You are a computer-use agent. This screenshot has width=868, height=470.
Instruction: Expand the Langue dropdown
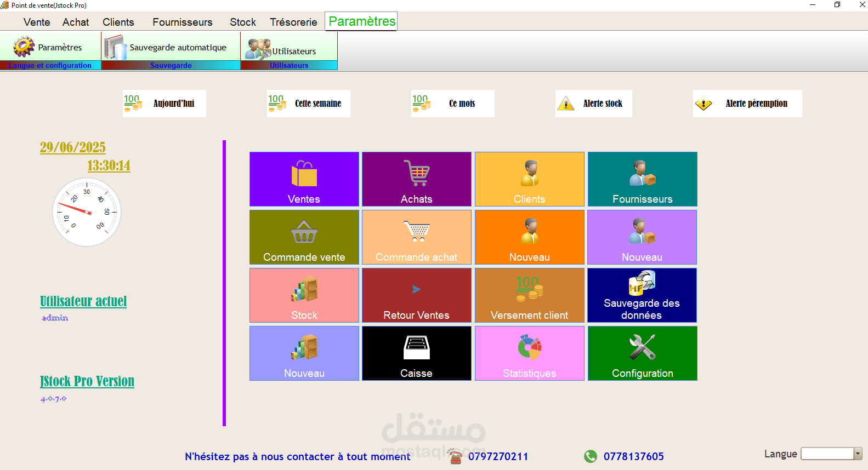click(858, 454)
